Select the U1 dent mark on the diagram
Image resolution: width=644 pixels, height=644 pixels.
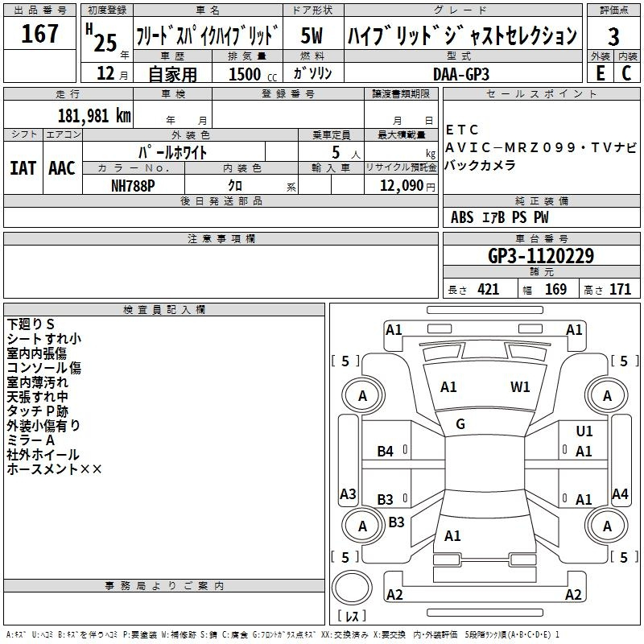pyautogui.click(x=584, y=431)
